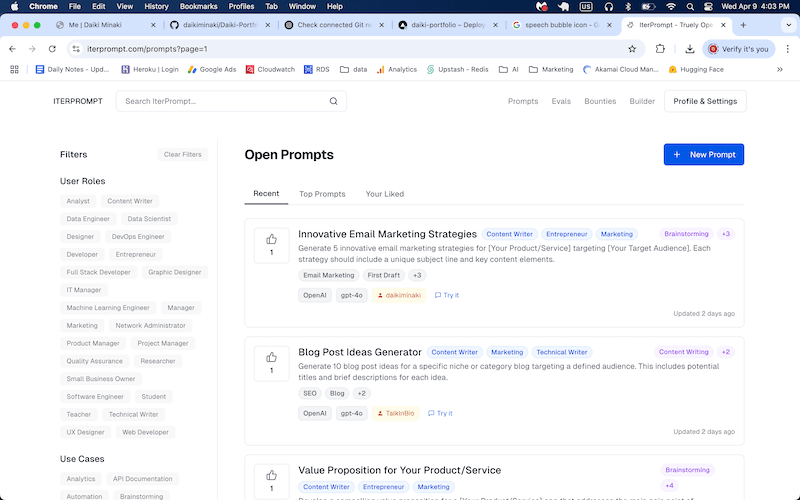Open a new browser tab
This screenshot has height=500, width=800.
[743, 25]
